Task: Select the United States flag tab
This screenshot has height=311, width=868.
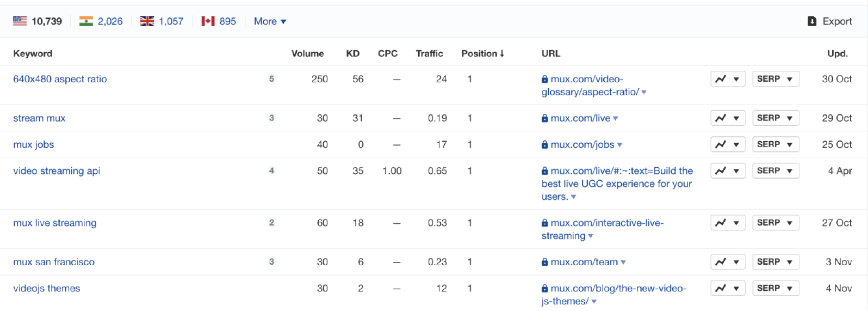Action: click(x=38, y=21)
